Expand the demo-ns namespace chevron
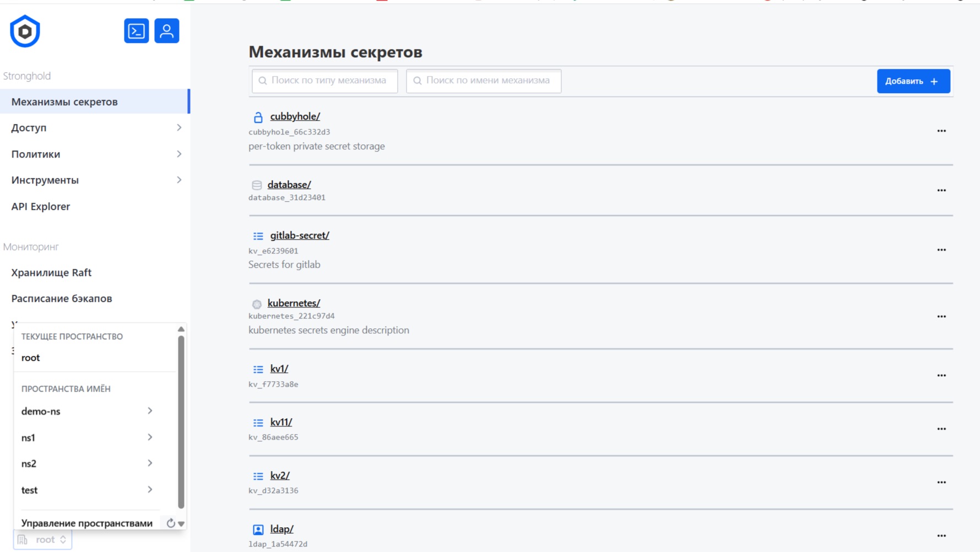The width and height of the screenshot is (980, 552). pyautogui.click(x=150, y=411)
